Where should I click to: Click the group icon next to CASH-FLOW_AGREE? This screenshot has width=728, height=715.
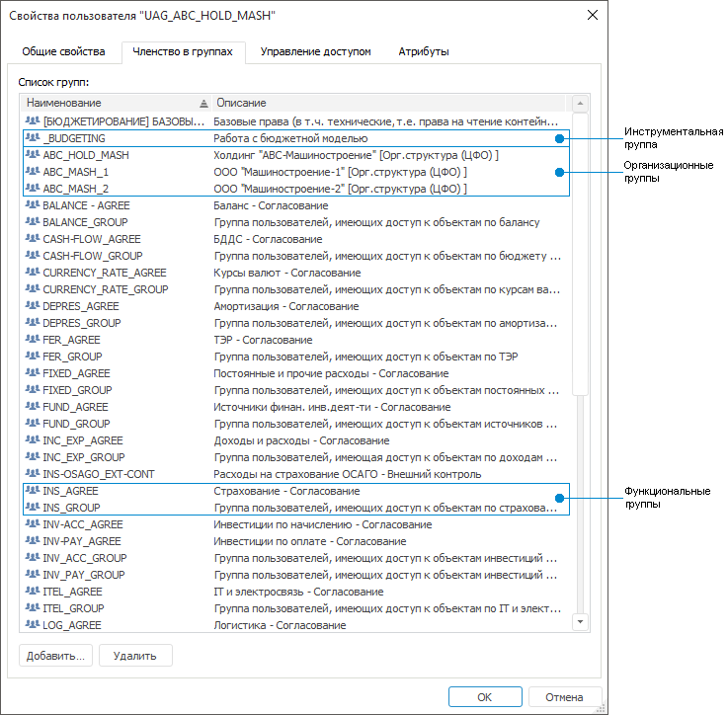coord(33,239)
